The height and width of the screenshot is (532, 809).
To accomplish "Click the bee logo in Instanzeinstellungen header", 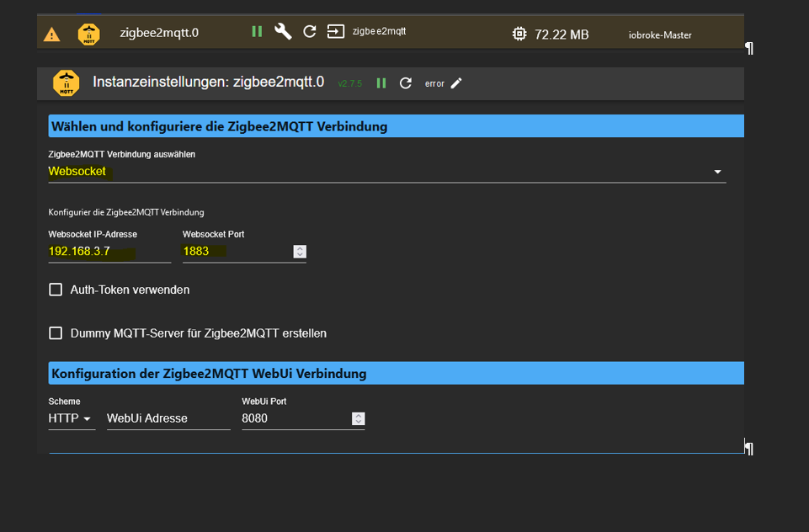I will tap(67, 83).
